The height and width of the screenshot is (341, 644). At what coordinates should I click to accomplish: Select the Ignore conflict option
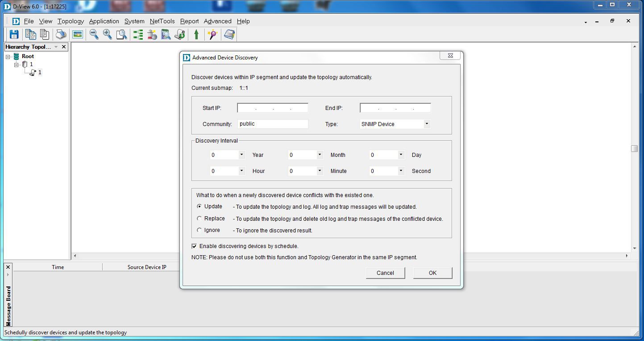coord(199,230)
